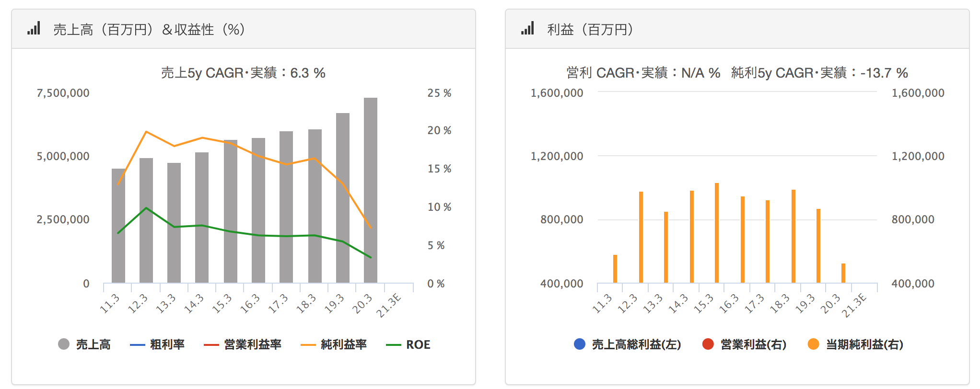Select the 20.3 orange net profit bar
This screenshot has width=980, height=389.
(x=843, y=273)
